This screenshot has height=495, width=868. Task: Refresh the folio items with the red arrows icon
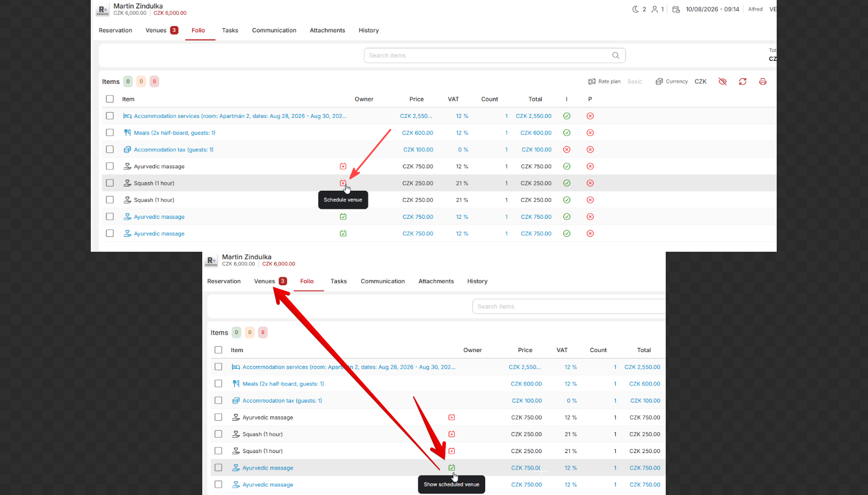tap(743, 82)
